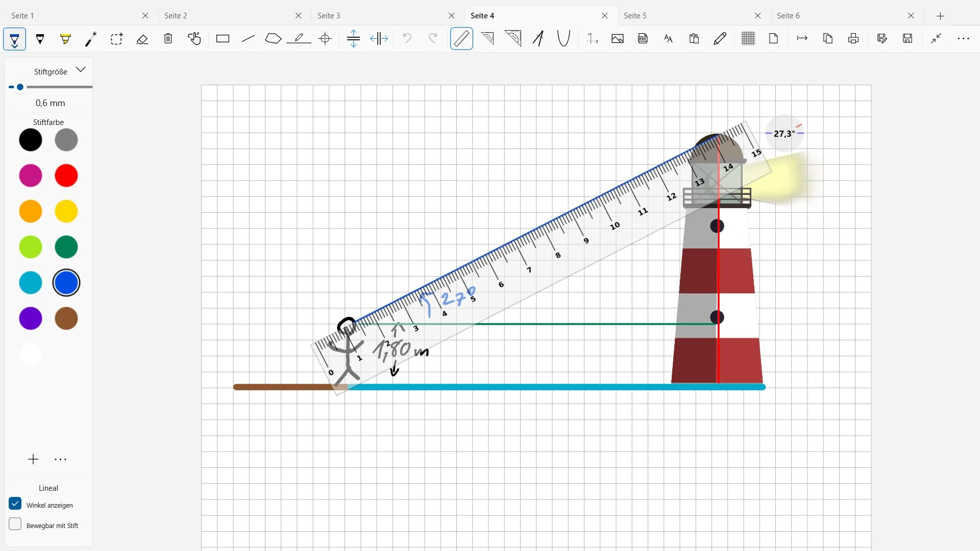Pick the black pen color
Image resolution: width=980 pixels, height=551 pixels.
31,140
